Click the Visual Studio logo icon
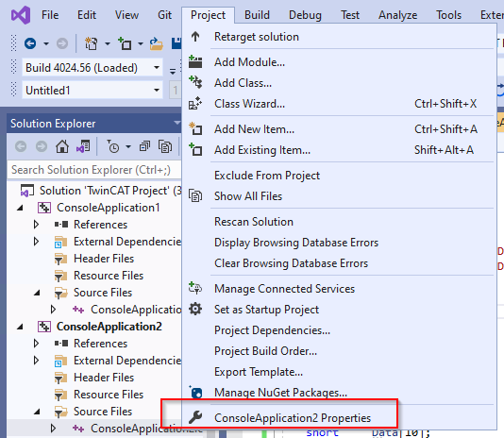Screen dimensions: 504x438 click(21, 15)
